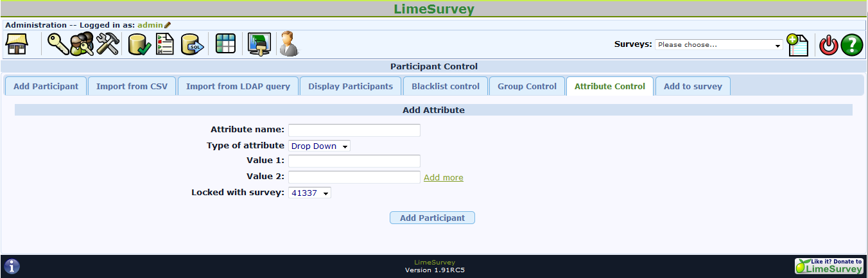868x278 pixels.
Task: Focus the Attribute name text field
Action: pos(354,130)
